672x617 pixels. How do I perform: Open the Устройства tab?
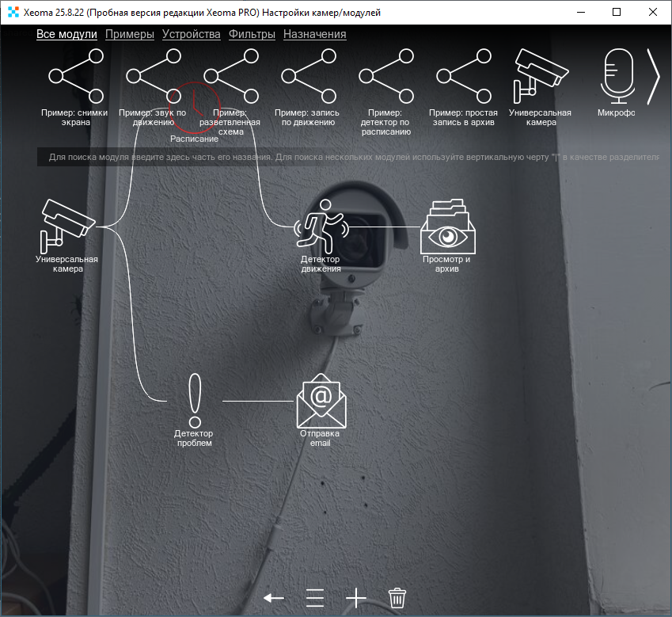[191, 34]
